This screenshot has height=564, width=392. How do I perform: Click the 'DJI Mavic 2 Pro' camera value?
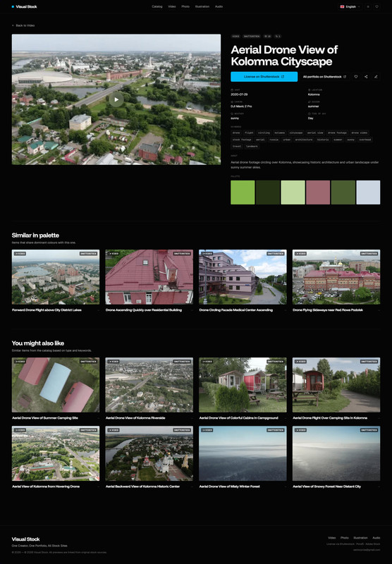(241, 106)
